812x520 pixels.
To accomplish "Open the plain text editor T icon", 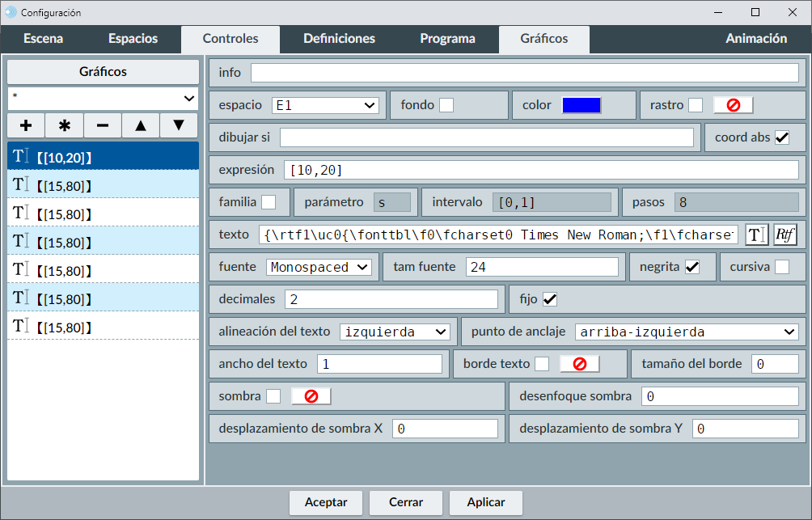I will [756, 235].
